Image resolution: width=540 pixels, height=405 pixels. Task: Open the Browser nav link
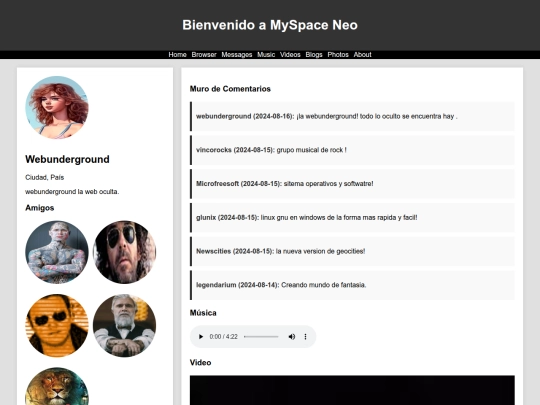tap(204, 54)
